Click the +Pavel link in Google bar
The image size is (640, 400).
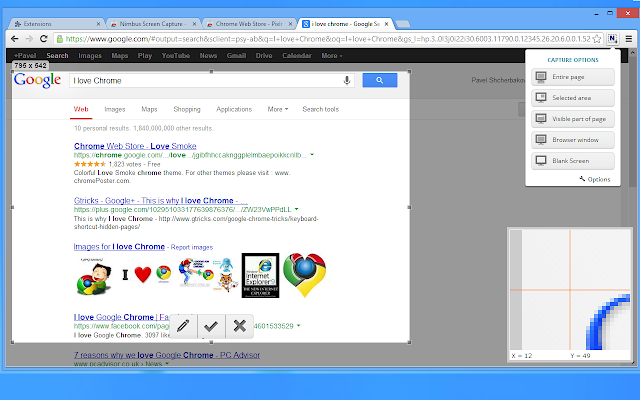[x=25, y=56]
